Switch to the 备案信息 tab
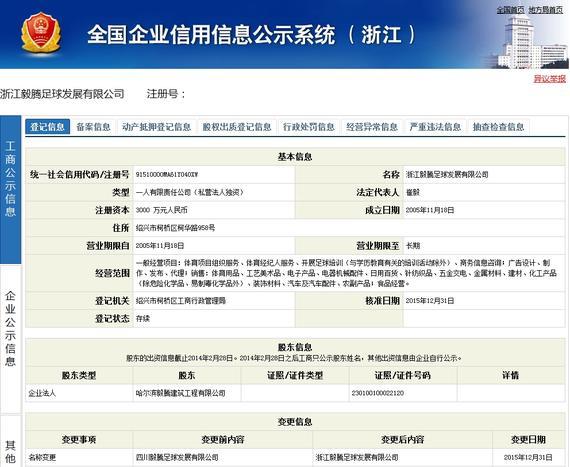Viewport: 570px width, 467px height. point(93,127)
